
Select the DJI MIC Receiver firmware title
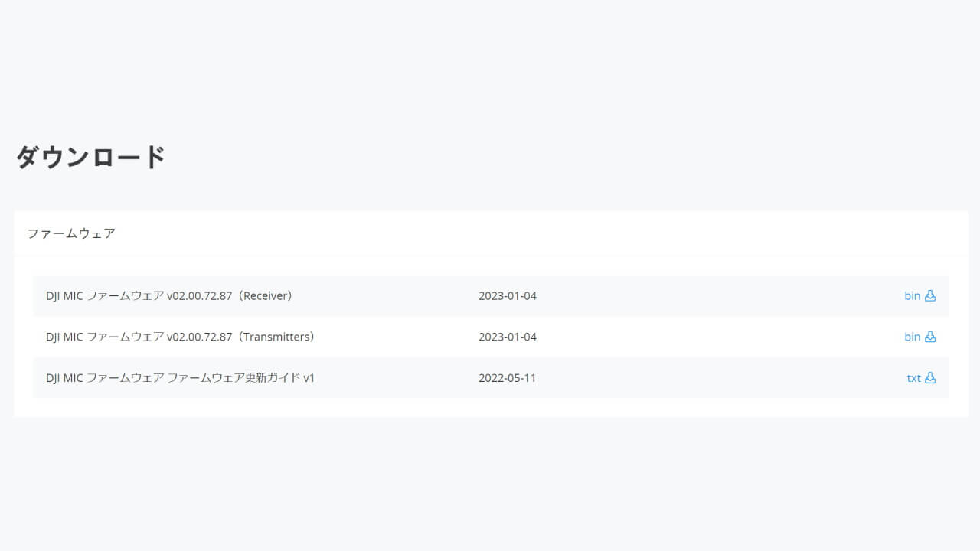pos(169,295)
